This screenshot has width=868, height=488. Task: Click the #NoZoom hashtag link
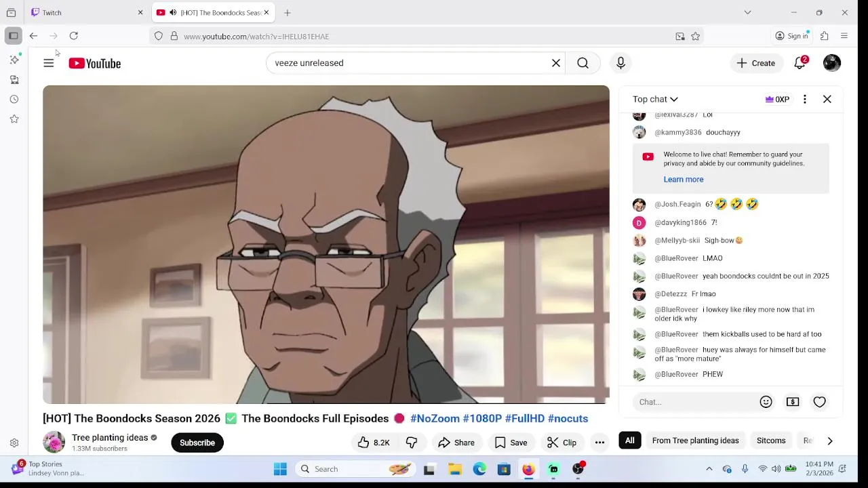coord(435,419)
